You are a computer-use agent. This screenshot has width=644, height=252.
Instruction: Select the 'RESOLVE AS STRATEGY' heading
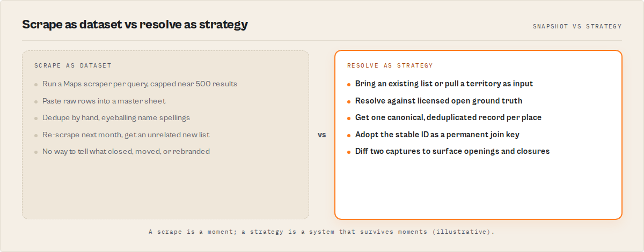[390, 65]
